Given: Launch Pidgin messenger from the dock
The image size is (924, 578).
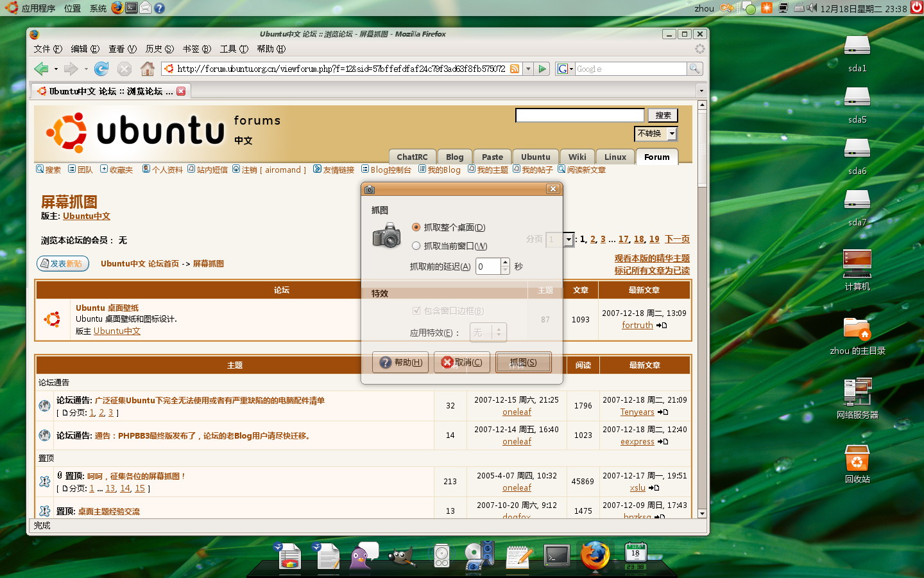Looking at the screenshot, I should [364, 556].
